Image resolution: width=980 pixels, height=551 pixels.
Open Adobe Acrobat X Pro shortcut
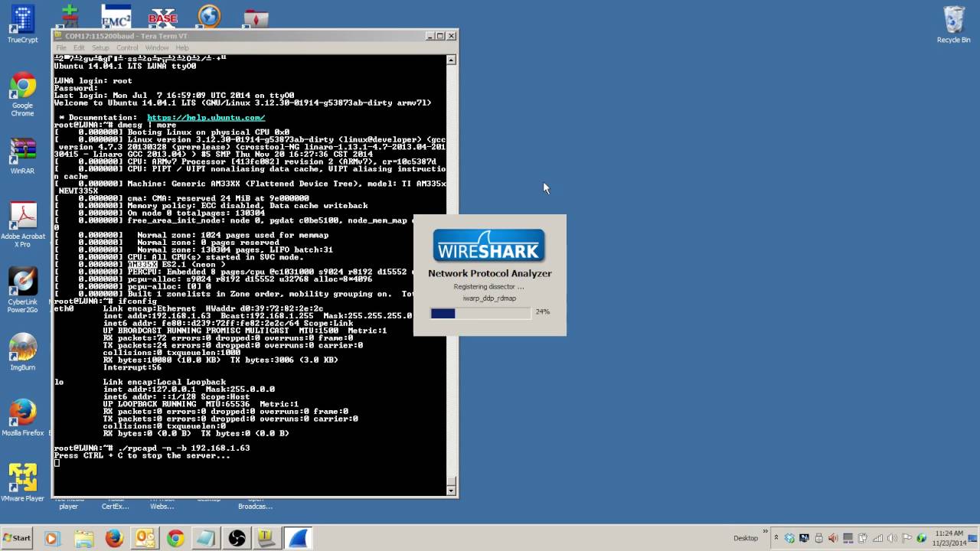pyautogui.click(x=22, y=223)
